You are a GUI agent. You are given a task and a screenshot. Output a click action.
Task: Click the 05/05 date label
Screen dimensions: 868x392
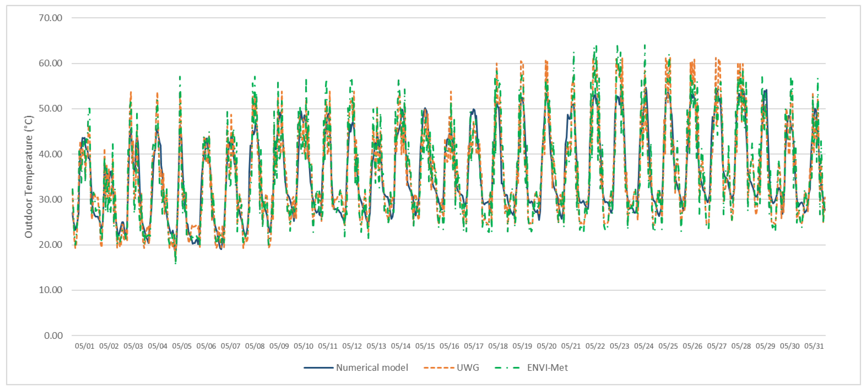[182, 346]
